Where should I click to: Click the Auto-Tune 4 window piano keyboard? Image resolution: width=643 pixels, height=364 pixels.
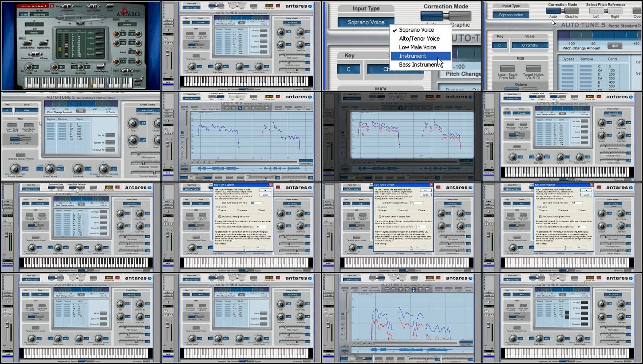pos(78,82)
